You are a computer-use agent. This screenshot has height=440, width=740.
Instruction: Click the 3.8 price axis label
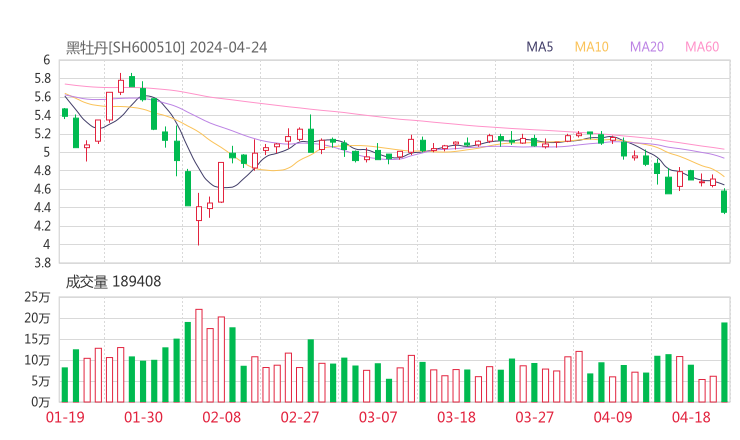[42, 263]
